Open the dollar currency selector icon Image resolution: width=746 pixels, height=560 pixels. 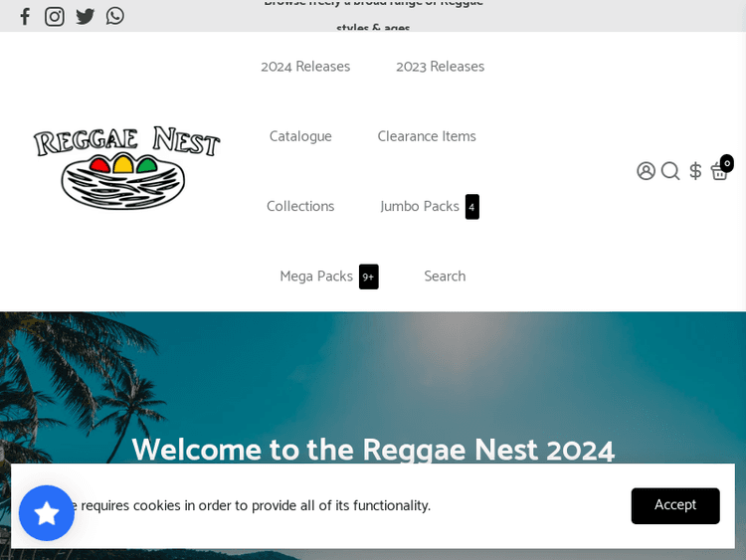click(x=695, y=171)
